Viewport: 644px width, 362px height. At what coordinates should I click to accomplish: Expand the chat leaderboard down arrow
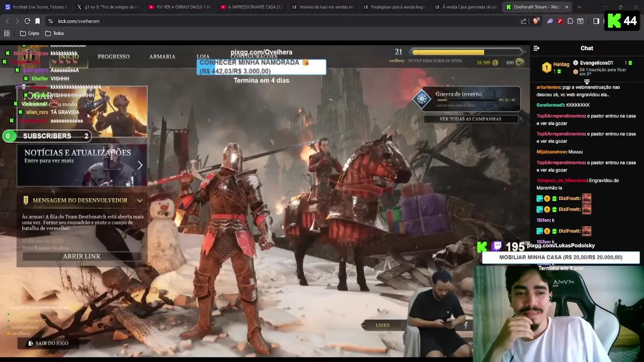pyautogui.click(x=587, y=81)
